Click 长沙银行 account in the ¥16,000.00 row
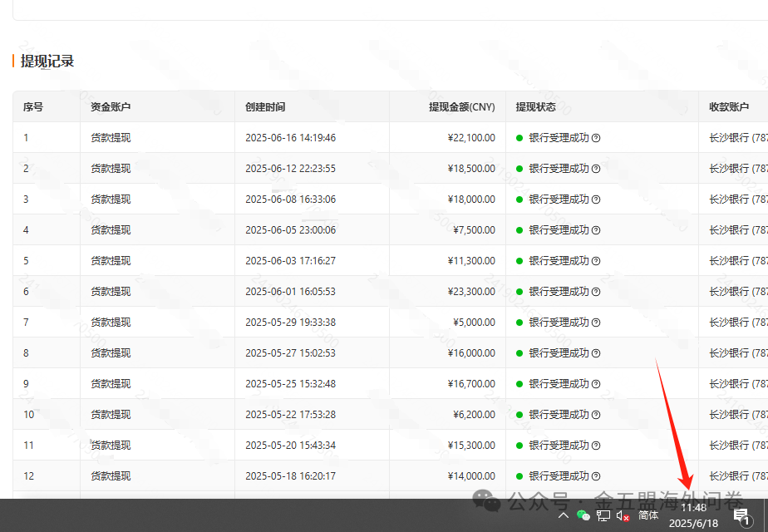The width and height of the screenshot is (768, 532). pyautogui.click(x=739, y=353)
